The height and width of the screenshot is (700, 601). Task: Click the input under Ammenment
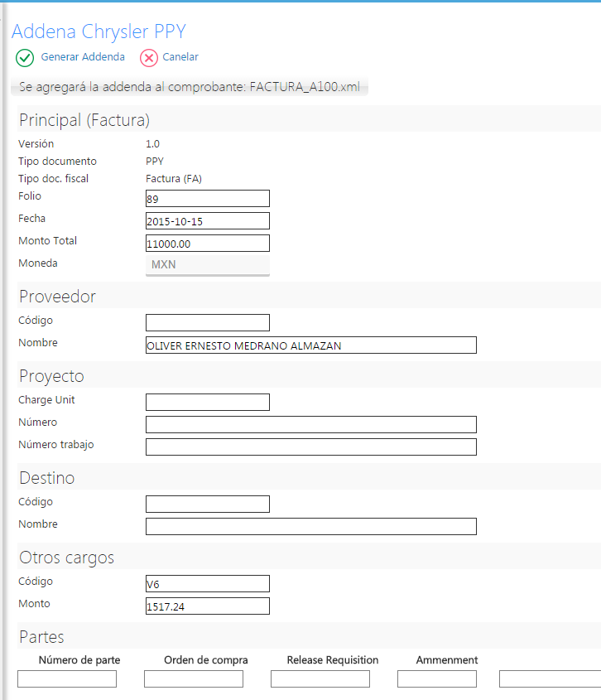tap(437, 679)
